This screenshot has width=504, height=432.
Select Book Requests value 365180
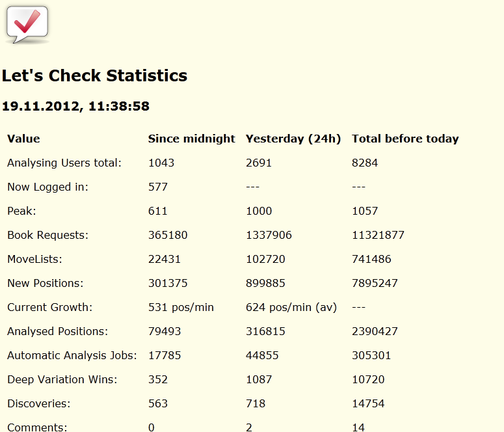pos(168,235)
